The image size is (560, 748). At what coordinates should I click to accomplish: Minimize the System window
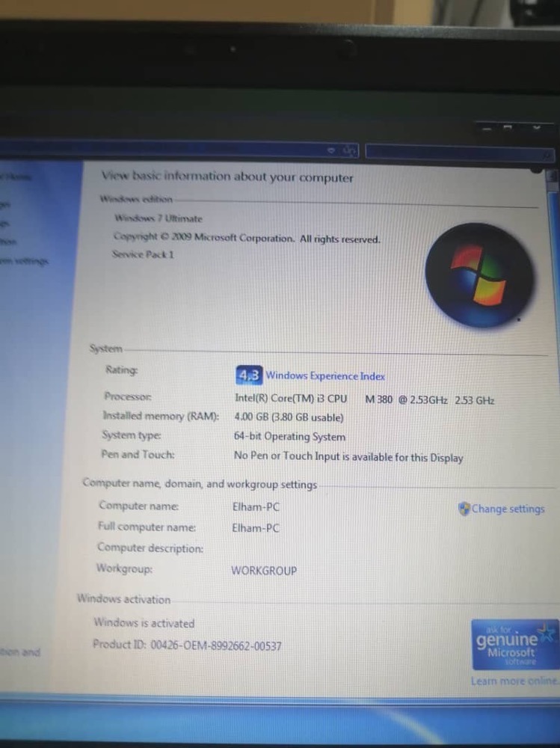click(487, 128)
